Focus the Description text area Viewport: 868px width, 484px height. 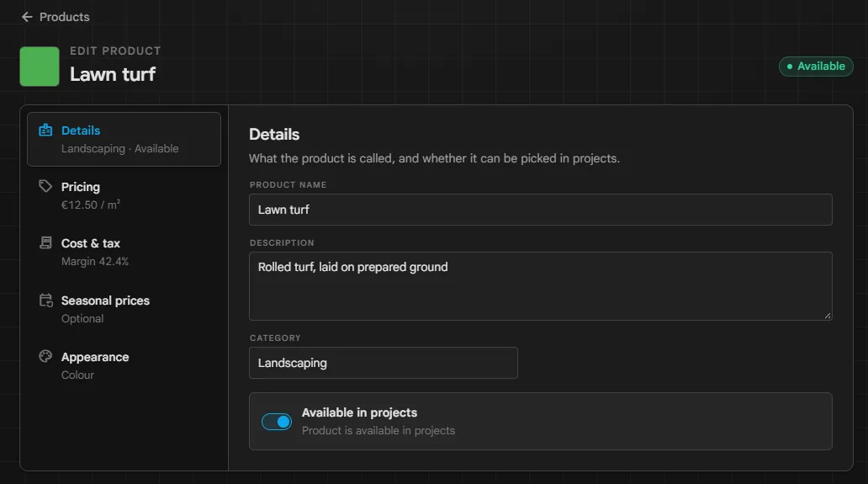(x=540, y=286)
